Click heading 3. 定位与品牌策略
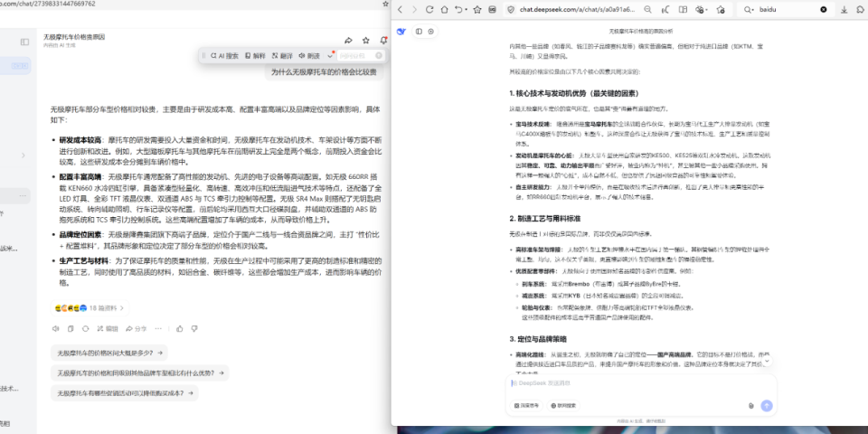The width and height of the screenshot is (868, 434). click(538, 339)
